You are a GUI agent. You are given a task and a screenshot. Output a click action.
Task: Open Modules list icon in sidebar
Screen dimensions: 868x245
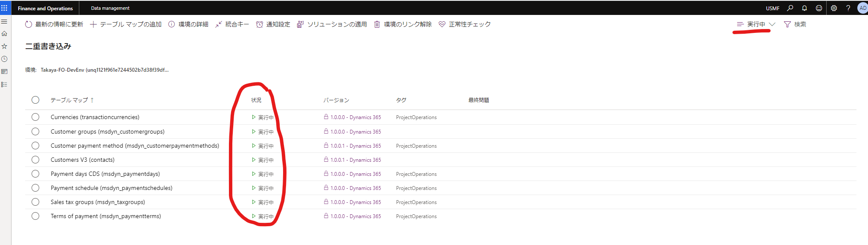point(4,85)
